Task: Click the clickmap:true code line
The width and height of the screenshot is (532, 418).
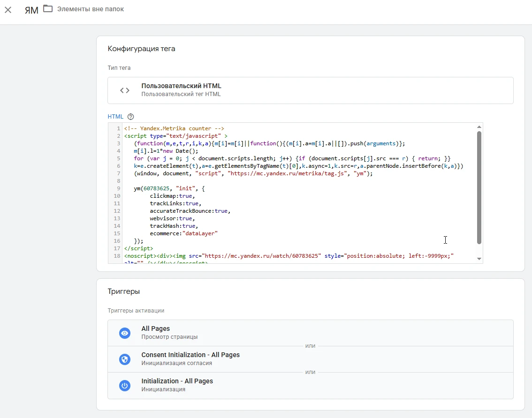Action: point(172,196)
